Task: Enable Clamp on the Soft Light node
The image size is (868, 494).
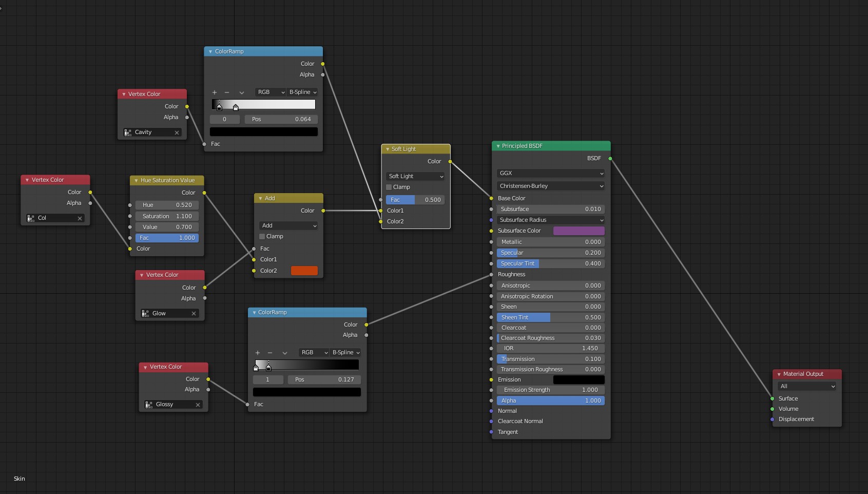Action: (389, 187)
